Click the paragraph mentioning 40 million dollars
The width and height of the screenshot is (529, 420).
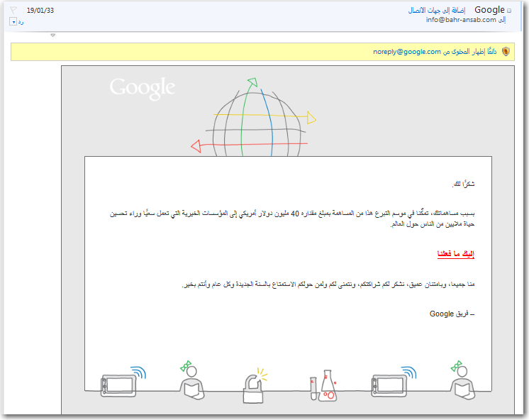point(292,219)
